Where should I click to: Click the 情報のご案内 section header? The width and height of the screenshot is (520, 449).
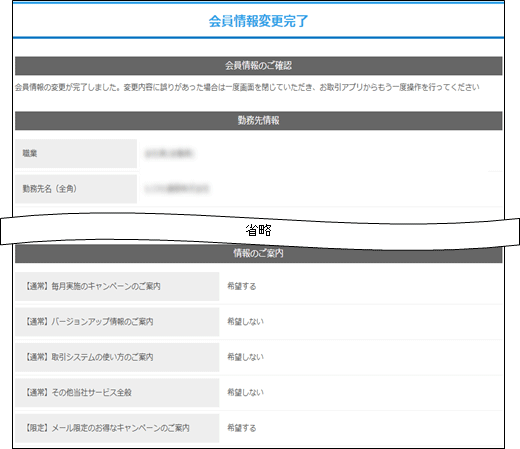click(x=258, y=254)
